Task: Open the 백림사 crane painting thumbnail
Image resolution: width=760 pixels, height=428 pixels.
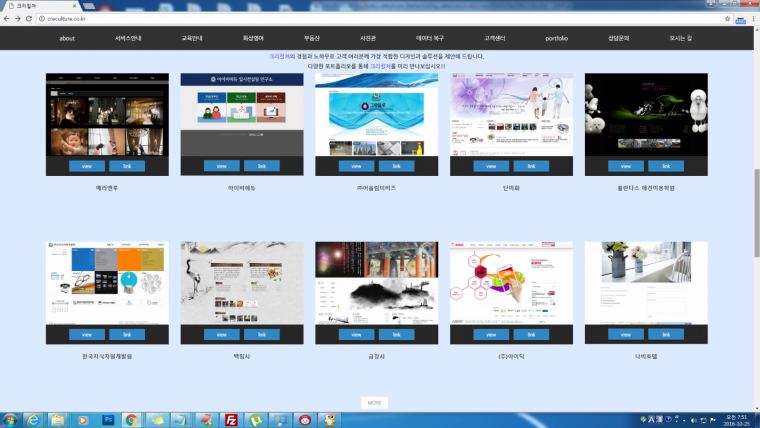Action: [242, 283]
